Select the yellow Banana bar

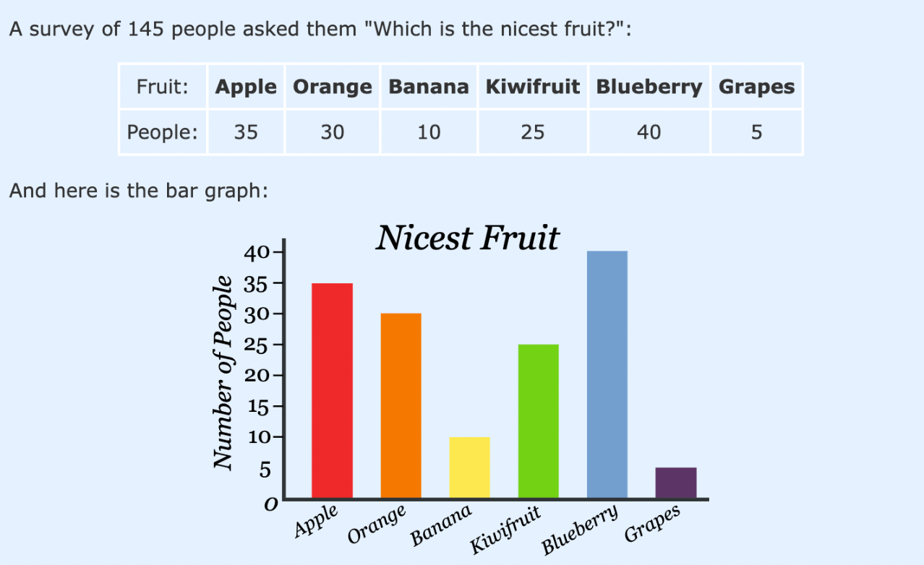(469, 467)
